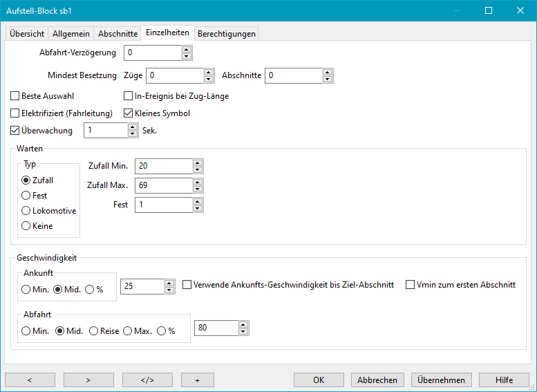The image size is (537, 392).
Task: Switch to the Übersicht tab
Action: (28, 33)
